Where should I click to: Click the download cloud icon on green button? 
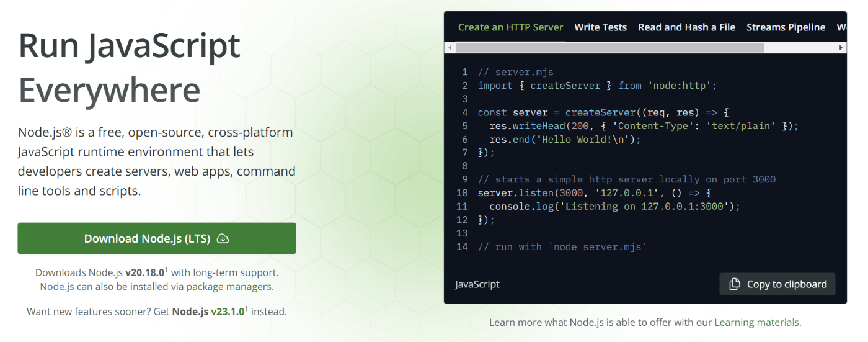pos(223,238)
